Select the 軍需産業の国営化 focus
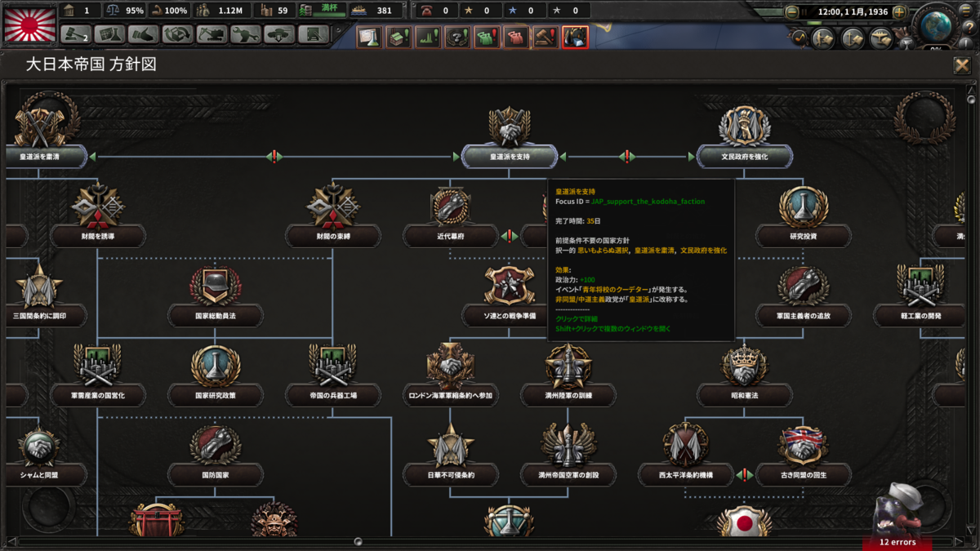 [x=98, y=395]
